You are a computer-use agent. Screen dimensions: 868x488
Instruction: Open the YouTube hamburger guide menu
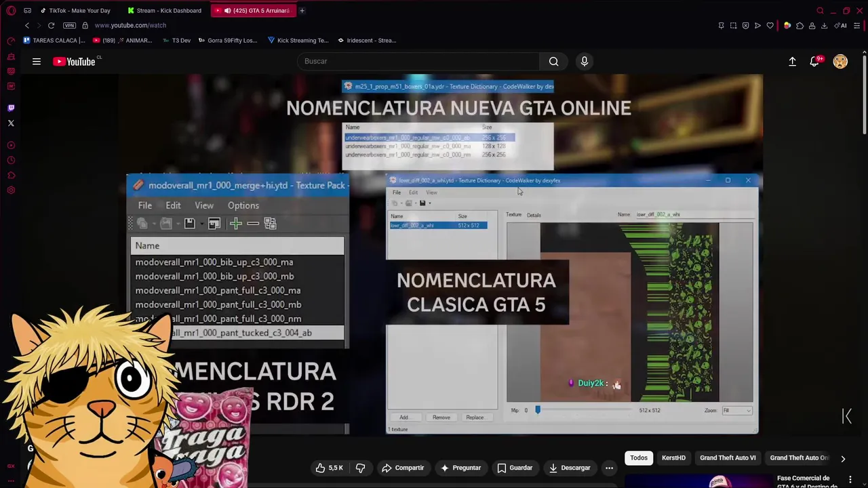click(37, 62)
